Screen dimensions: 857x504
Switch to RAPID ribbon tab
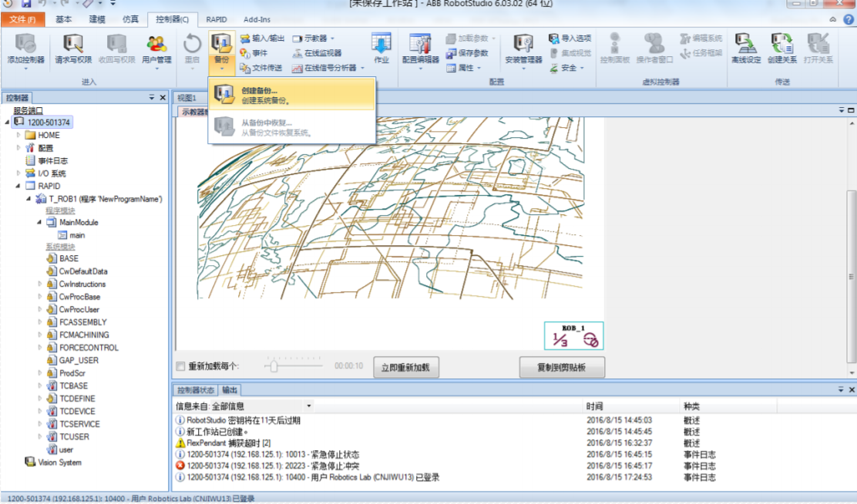point(217,19)
